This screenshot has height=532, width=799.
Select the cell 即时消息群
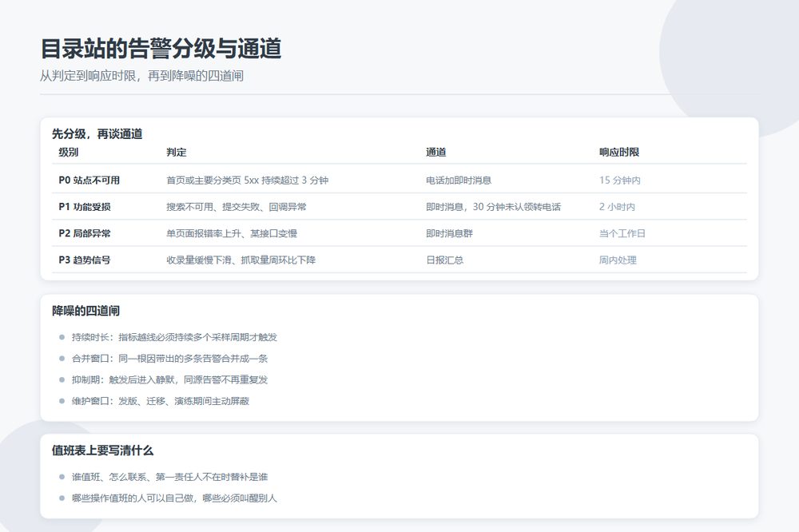[x=449, y=233]
